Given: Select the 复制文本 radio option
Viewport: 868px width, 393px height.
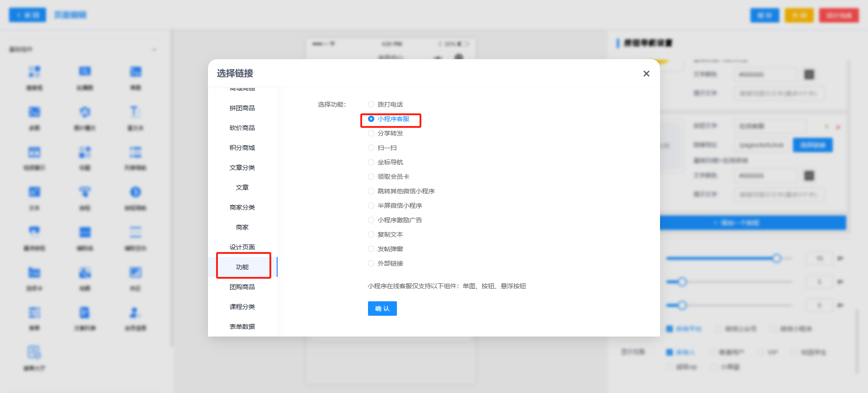Looking at the screenshot, I should pos(371,234).
